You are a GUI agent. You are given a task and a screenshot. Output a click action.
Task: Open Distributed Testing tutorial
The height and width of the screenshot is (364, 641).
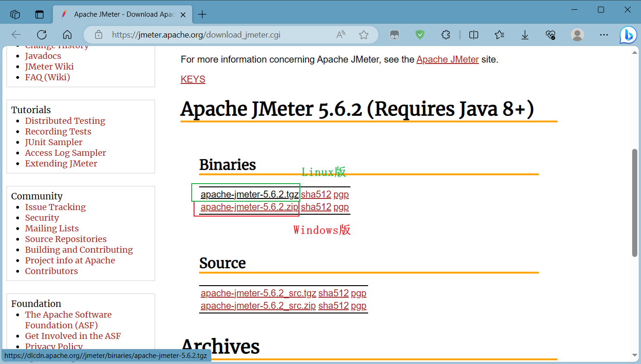pyautogui.click(x=65, y=121)
